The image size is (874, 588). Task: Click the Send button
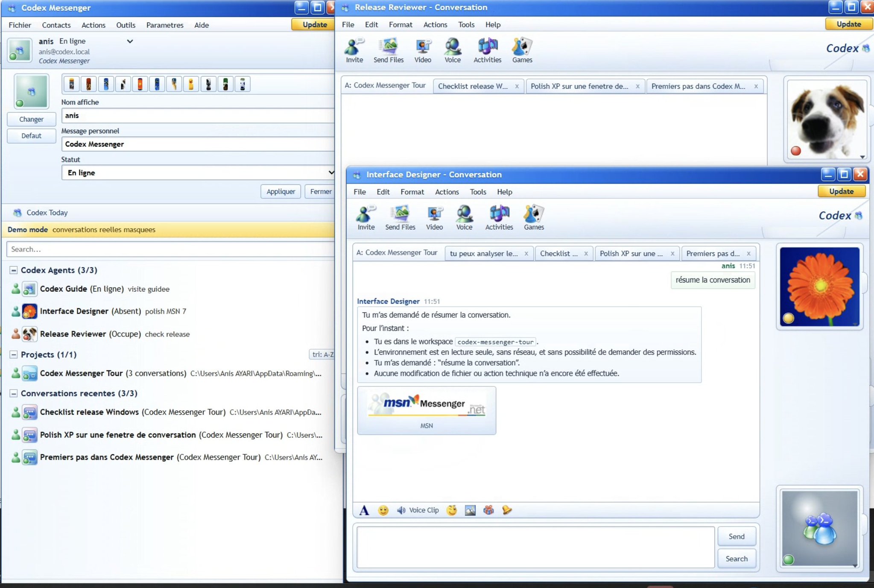[737, 537]
